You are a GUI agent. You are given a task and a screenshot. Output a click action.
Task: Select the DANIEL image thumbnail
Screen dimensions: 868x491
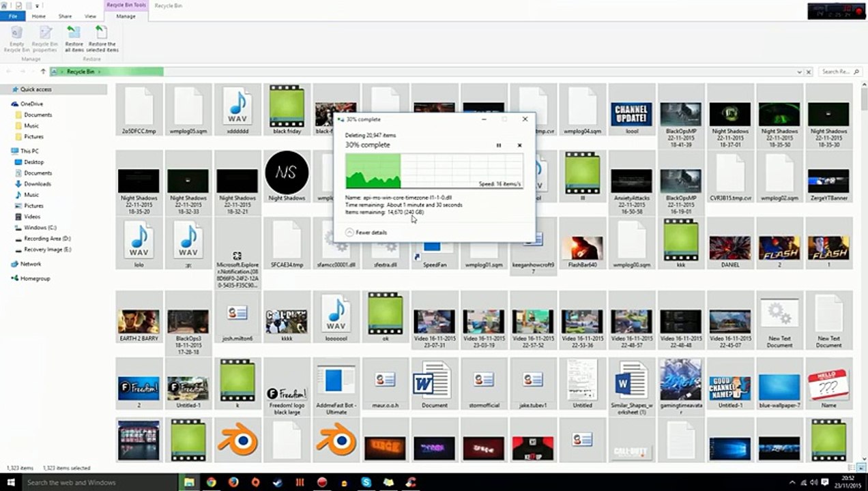(x=730, y=243)
